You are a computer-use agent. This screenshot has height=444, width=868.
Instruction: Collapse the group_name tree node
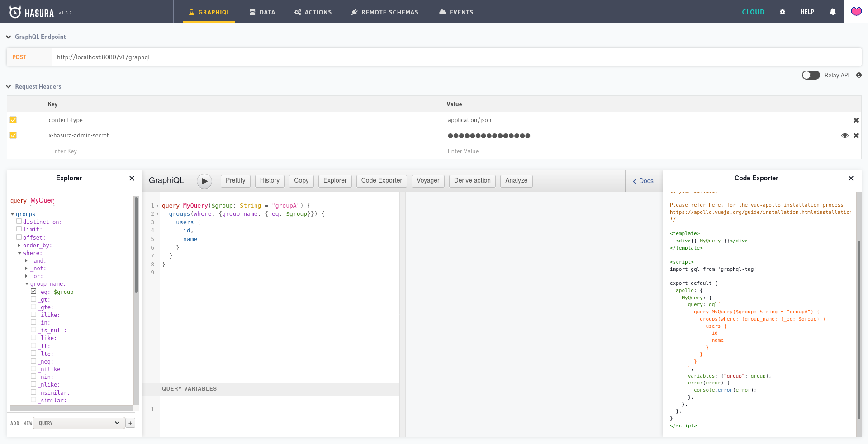click(x=27, y=284)
